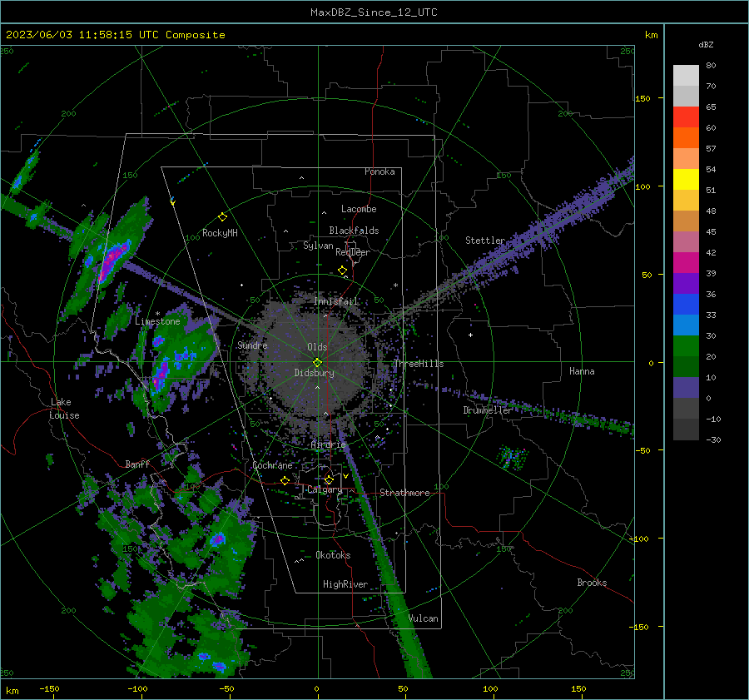Select the magenta 39-42 dBZ legend swatch
749x700 pixels.
click(686, 263)
